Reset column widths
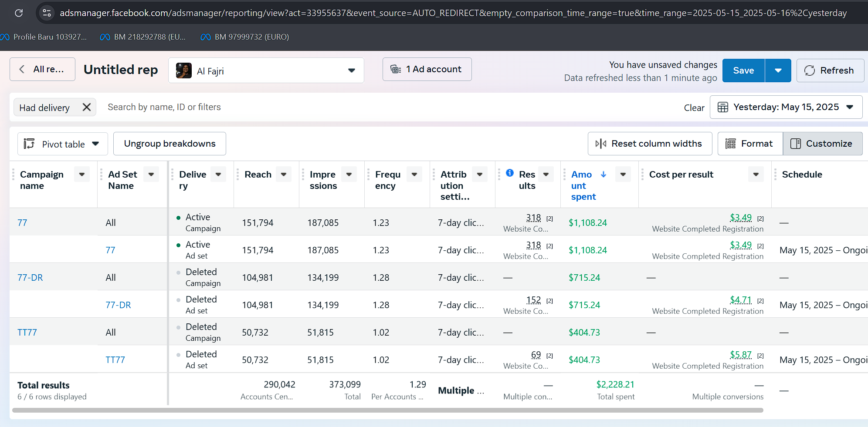The width and height of the screenshot is (868, 427). [x=649, y=144]
